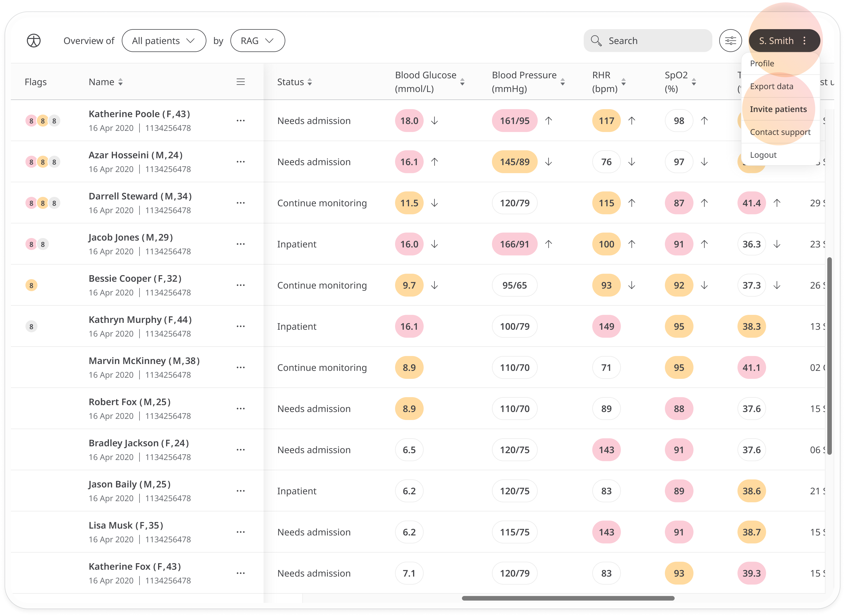The image size is (845, 616).
Task: Open Lisa Musk patient record
Action: [x=126, y=525]
